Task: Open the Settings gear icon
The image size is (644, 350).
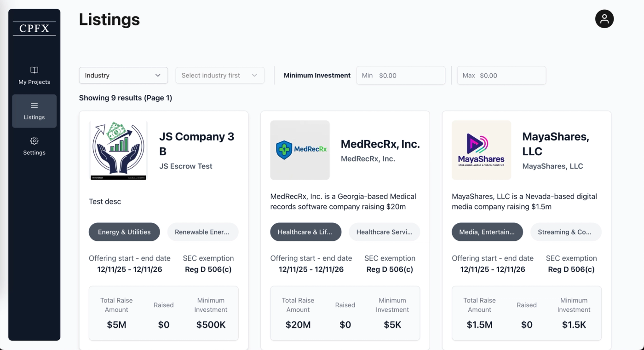Action: (34, 141)
